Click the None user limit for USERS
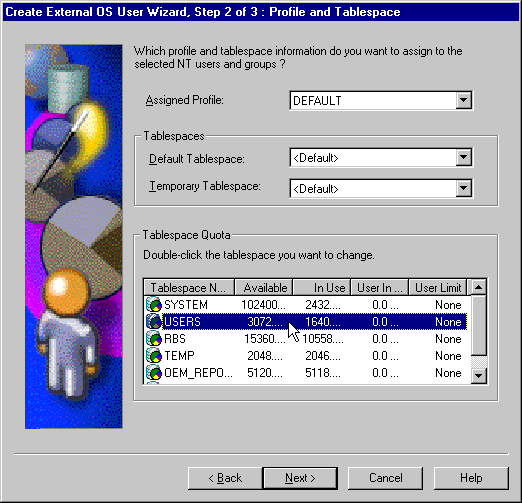The width and height of the screenshot is (522, 503). coord(448,322)
